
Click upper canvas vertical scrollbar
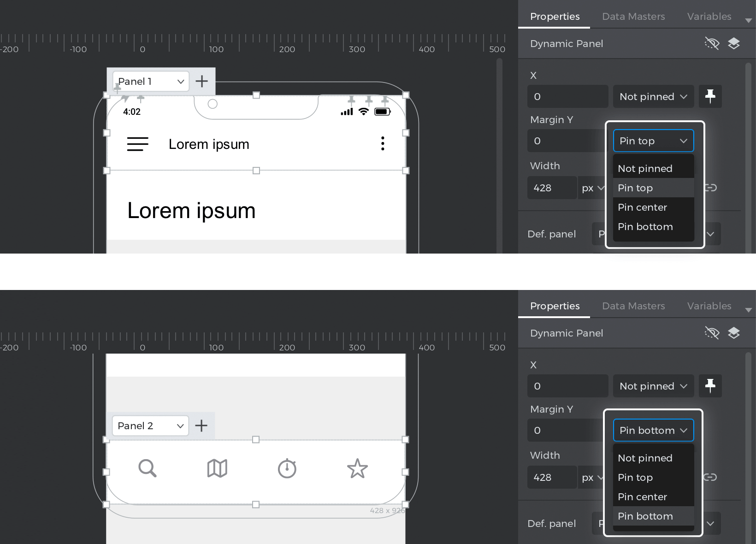(499, 156)
